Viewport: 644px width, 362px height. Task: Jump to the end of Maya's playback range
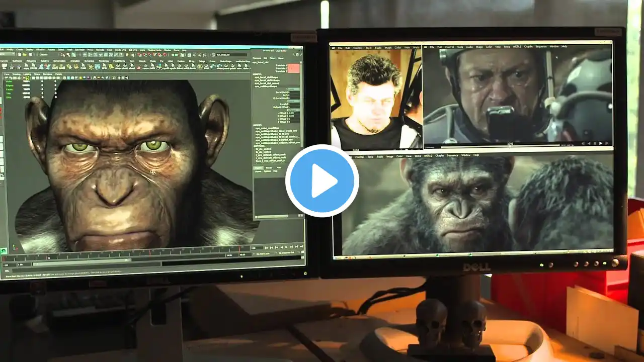click(301, 246)
